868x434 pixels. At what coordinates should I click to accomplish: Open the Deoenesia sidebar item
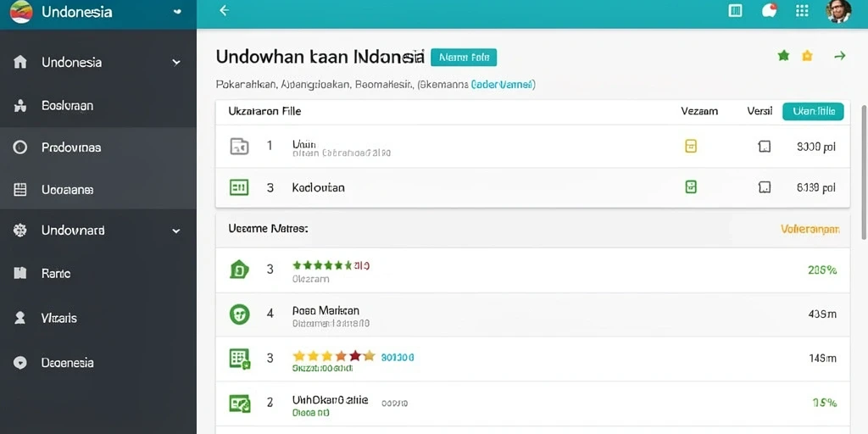(67, 363)
